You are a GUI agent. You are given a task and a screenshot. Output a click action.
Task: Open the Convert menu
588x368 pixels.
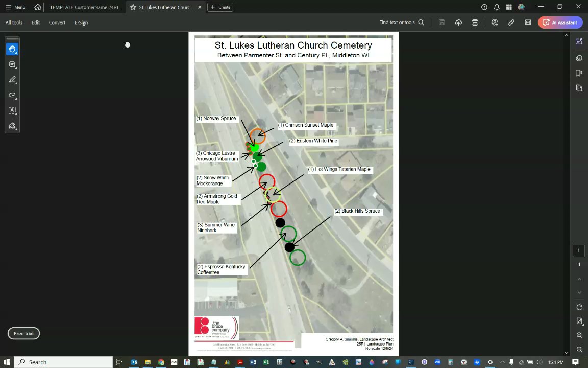57,22
